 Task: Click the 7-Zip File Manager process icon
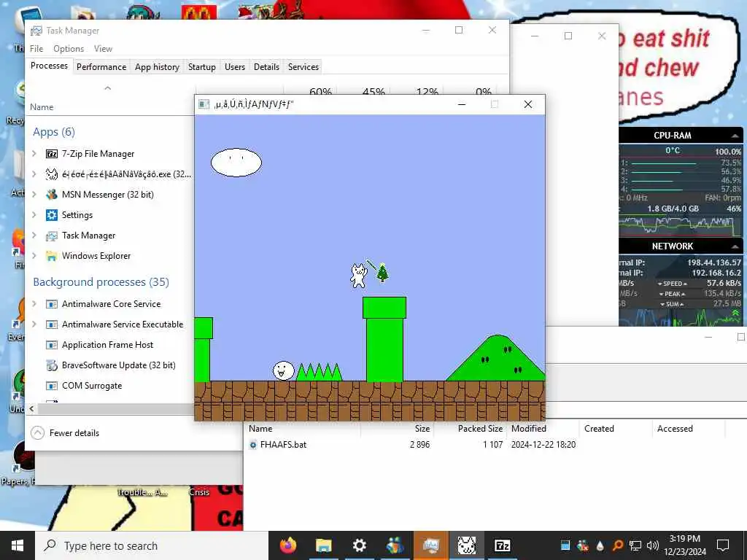[x=52, y=154]
